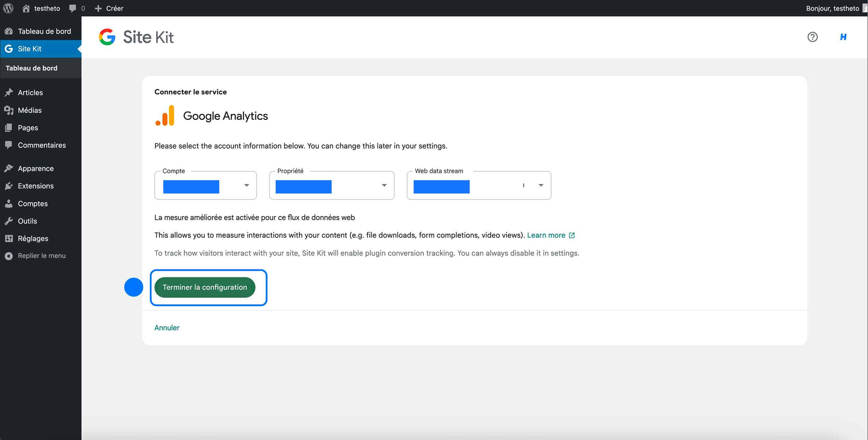The image size is (868, 440).
Task: Open the comments bubble icon in top bar
Action: 73,8
